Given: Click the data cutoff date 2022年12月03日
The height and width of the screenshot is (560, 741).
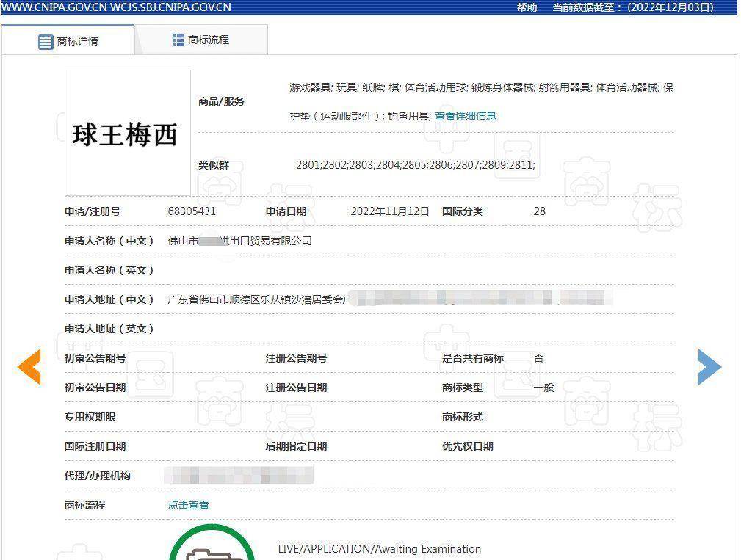Looking at the screenshot, I should tap(670, 7).
